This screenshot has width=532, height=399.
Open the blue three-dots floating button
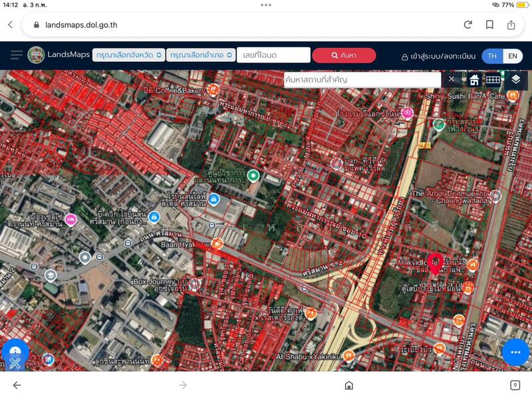515,352
